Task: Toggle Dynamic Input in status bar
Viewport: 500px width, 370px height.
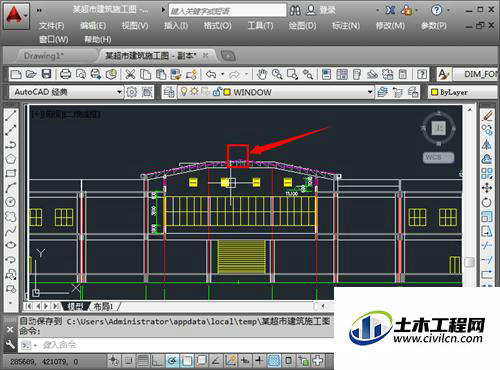Action: coord(245,361)
